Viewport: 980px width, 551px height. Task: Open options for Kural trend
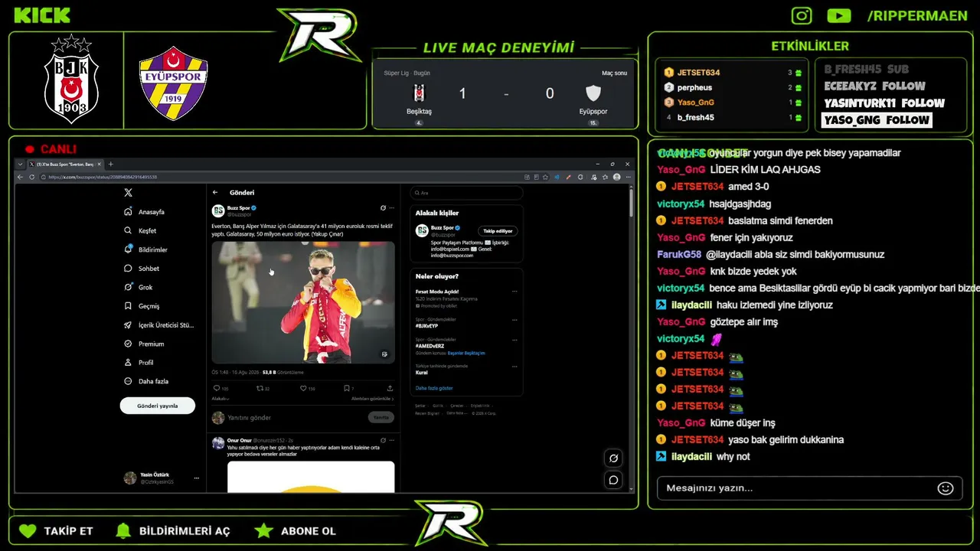coord(514,366)
